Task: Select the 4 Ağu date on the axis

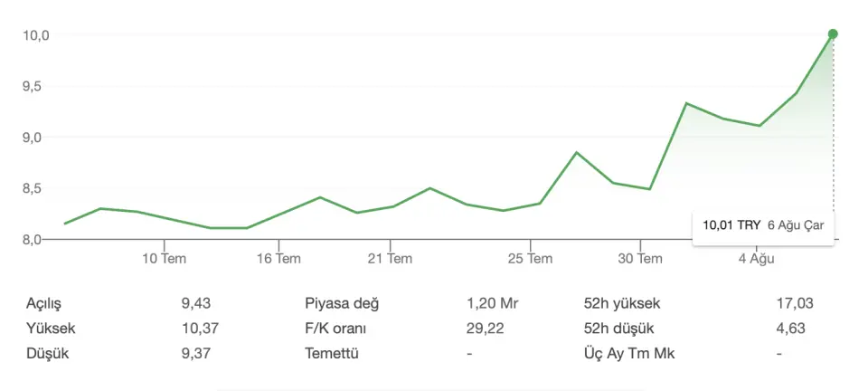Action: pos(756,259)
